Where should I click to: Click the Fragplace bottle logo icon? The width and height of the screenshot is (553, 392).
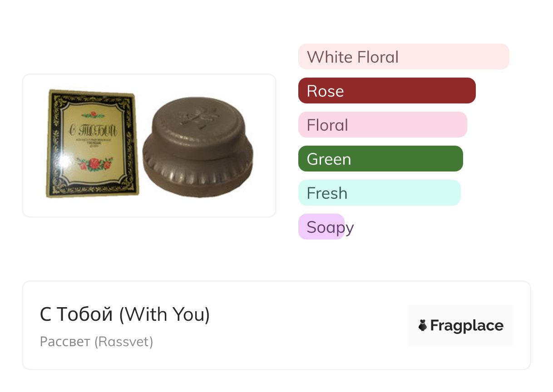pos(423,325)
